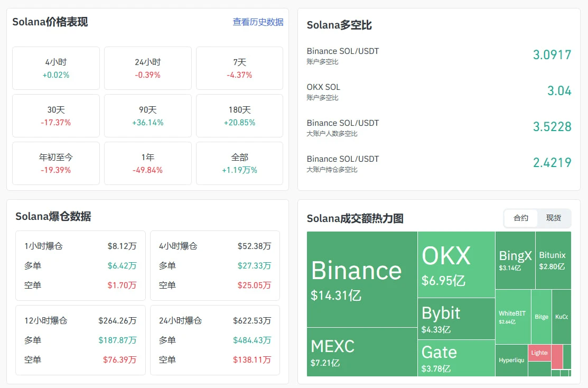This screenshot has height=388, width=588.
Task: Switch heatmap to 现货 tab
Action: pos(554,218)
